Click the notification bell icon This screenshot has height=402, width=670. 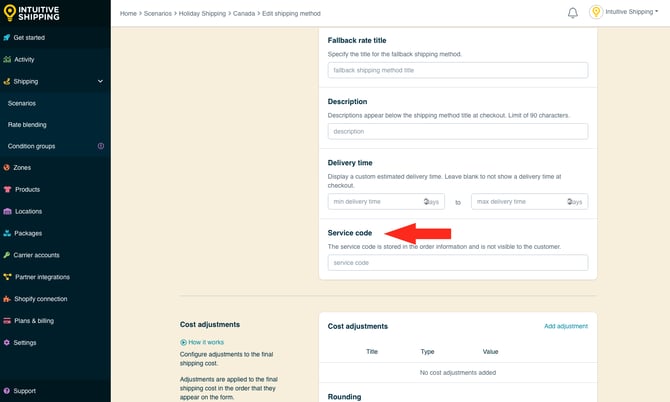point(573,13)
